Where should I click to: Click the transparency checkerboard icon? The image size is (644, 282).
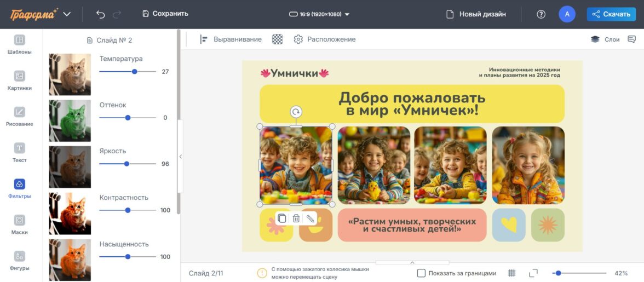278,39
